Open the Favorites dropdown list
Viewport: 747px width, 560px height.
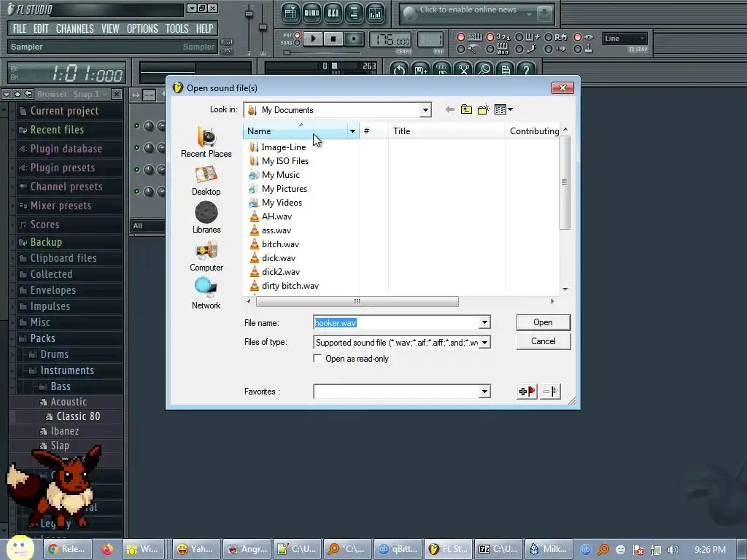tap(484, 392)
